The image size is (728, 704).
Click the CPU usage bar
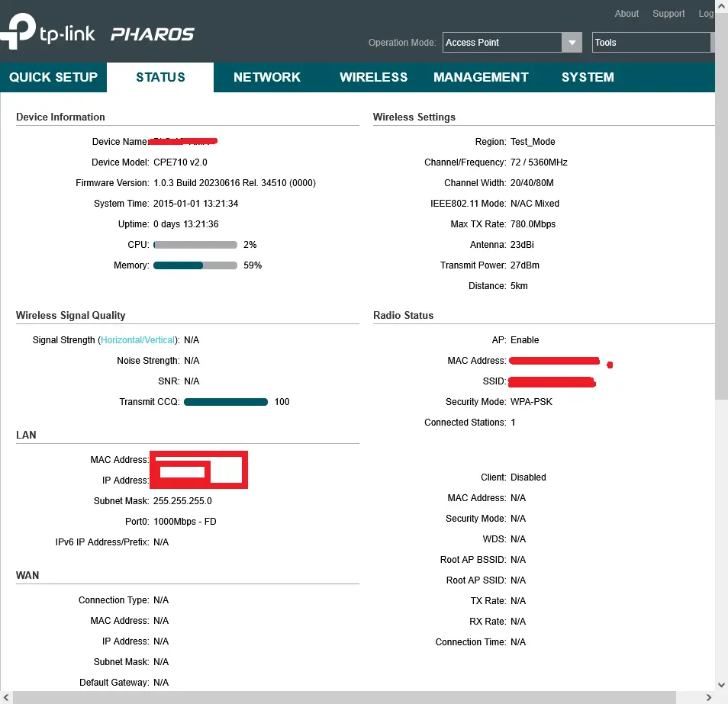(x=195, y=245)
